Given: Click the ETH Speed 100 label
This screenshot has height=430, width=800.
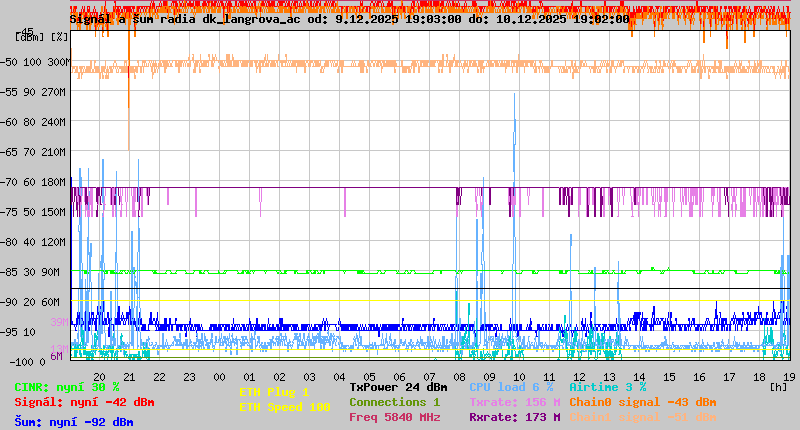Looking at the screenshot, I should (x=284, y=407).
